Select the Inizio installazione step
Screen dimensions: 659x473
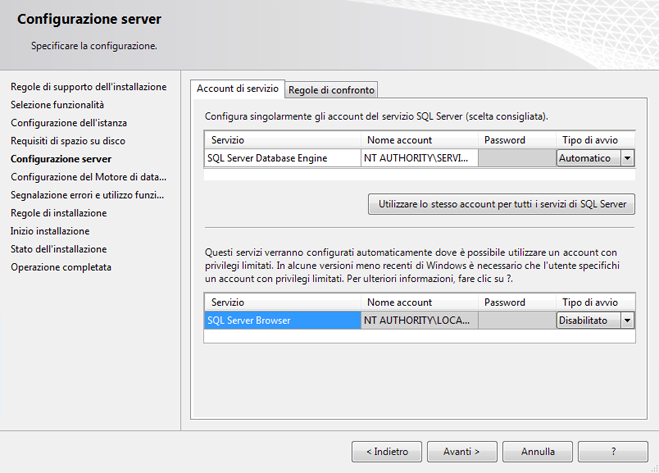coord(50,231)
